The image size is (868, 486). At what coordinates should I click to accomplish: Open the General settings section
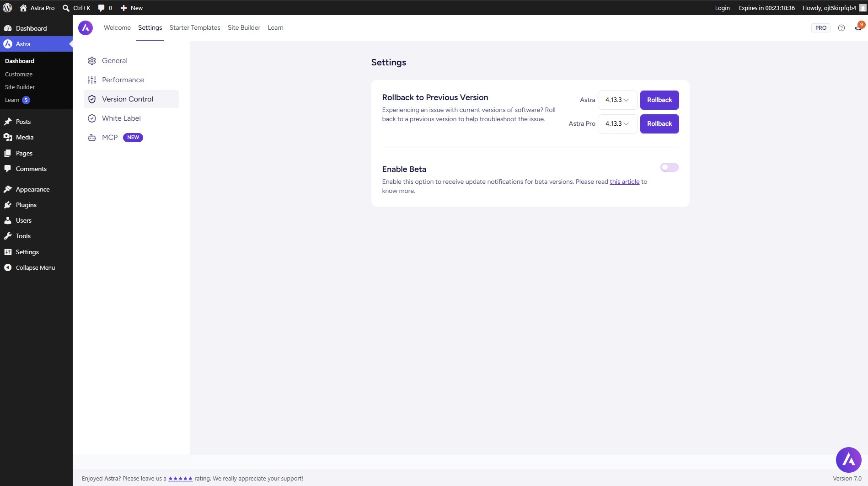131,61
